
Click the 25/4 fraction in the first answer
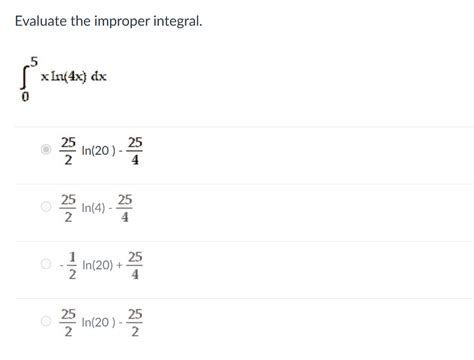(135, 151)
